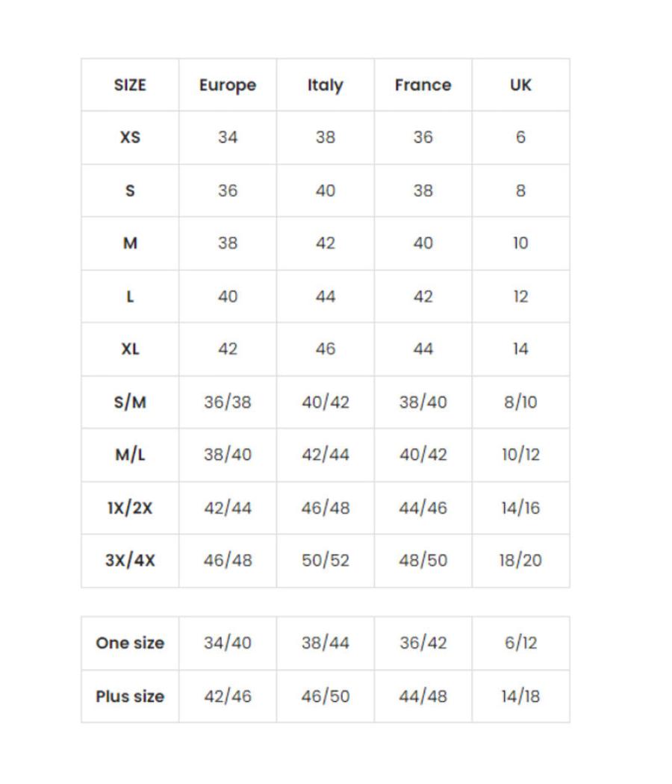
Task: Select the Italy column header
Action: click(326, 85)
